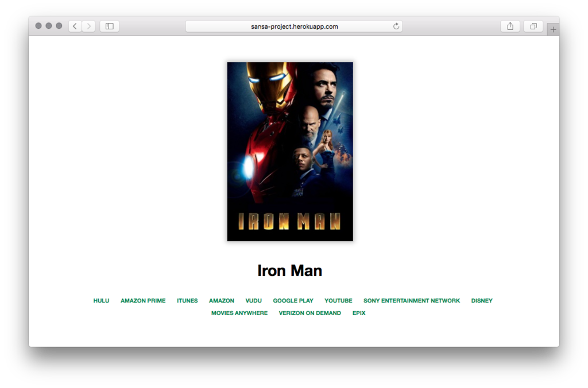
Task: Open the SONY ENTERTAINMENT NETWORK link
Action: pyautogui.click(x=411, y=301)
